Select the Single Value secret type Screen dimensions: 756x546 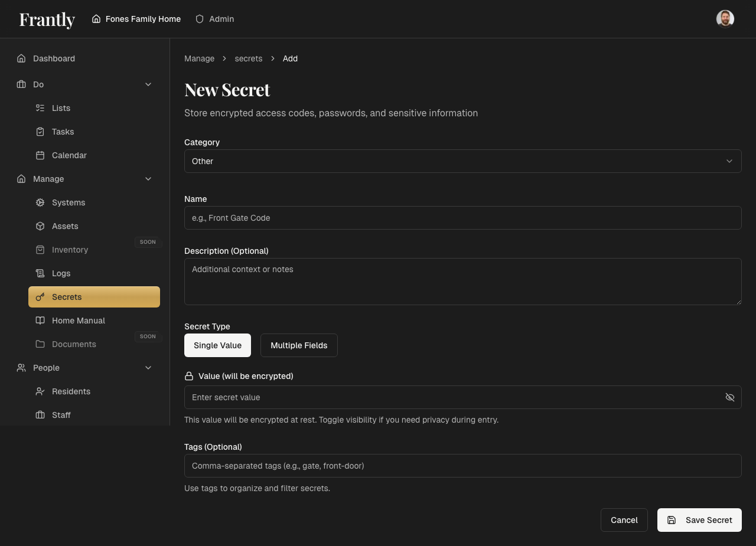tap(217, 345)
